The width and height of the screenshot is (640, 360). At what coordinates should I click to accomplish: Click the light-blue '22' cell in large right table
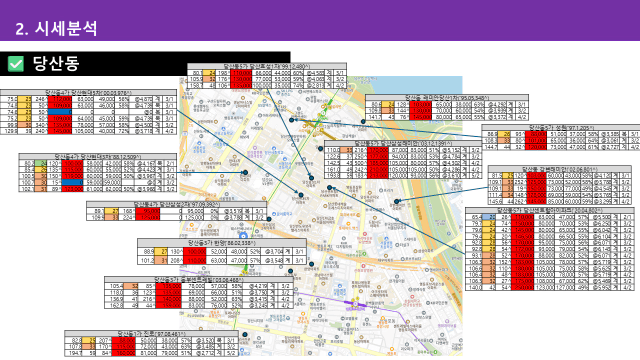(x=489, y=218)
